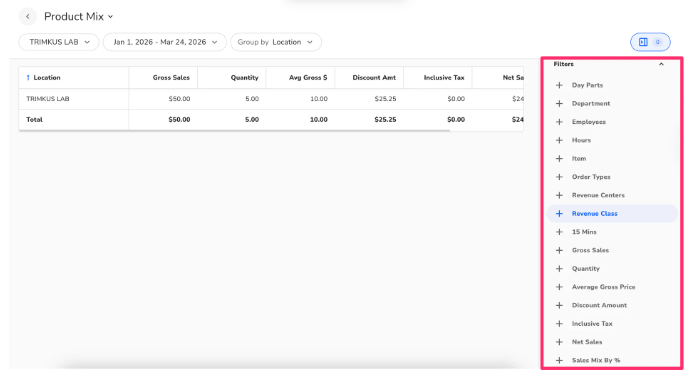Image resolution: width=697 pixels, height=373 pixels.
Task: Click the plus icon next to Hours
Action: 559,140
